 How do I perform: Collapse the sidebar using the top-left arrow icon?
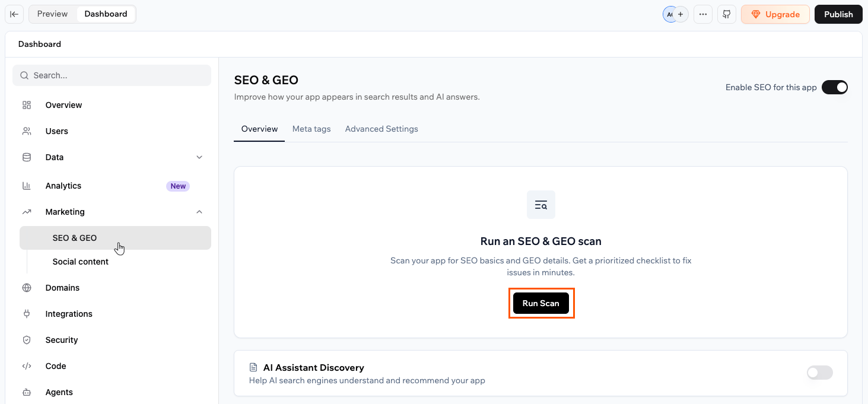[14, 14]
